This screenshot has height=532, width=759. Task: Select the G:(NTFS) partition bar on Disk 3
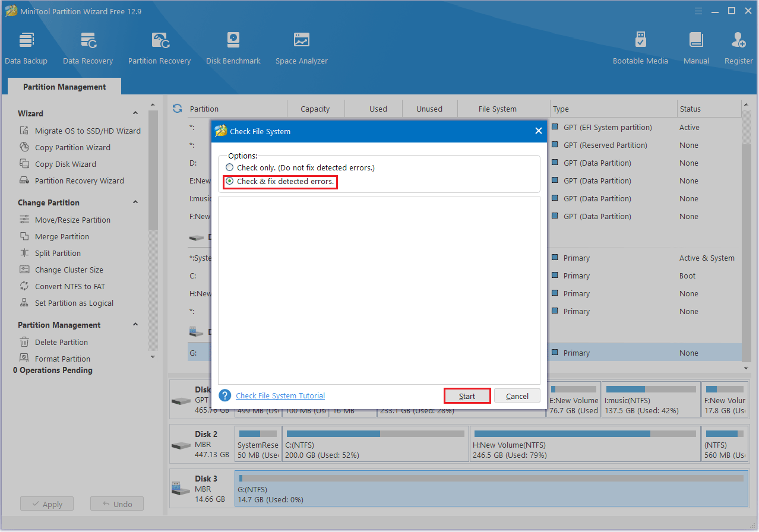(491, 489)
